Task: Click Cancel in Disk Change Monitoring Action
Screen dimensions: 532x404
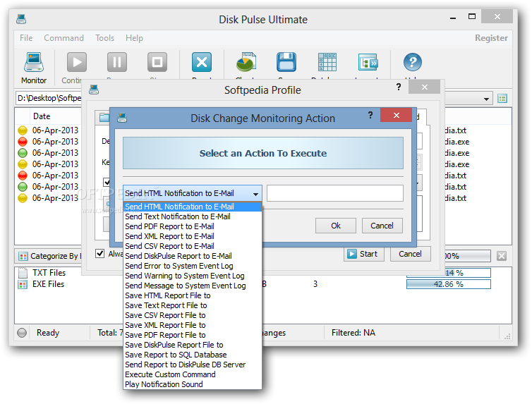Action: click(382, 226)
